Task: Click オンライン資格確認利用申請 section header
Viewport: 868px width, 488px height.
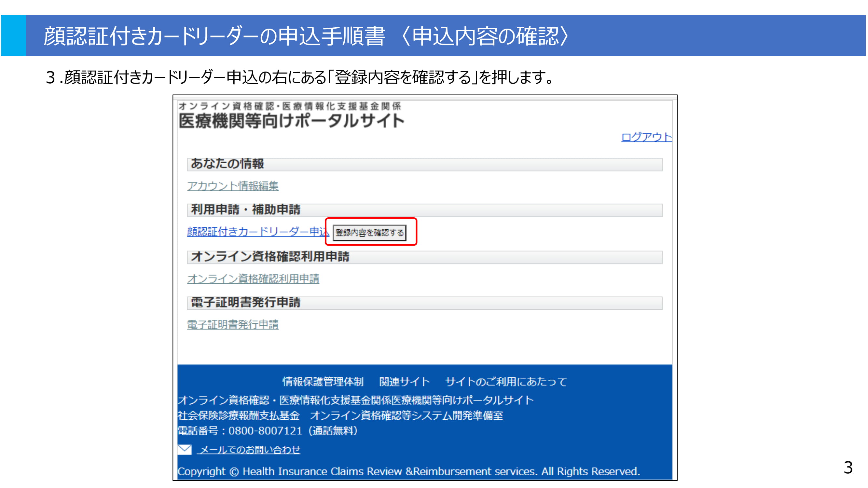Action: (425, 257)
